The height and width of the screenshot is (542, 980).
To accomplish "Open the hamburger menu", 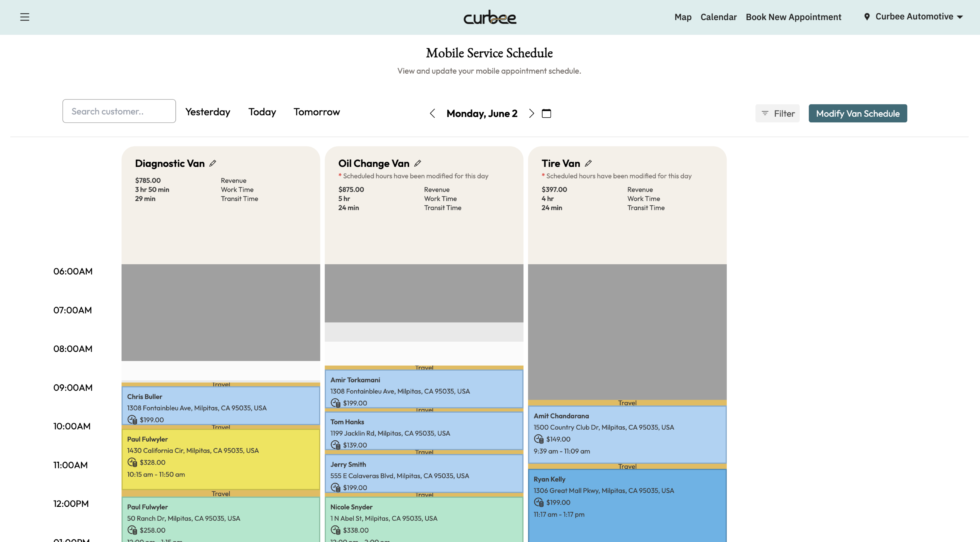I will [x=25, y=17].
